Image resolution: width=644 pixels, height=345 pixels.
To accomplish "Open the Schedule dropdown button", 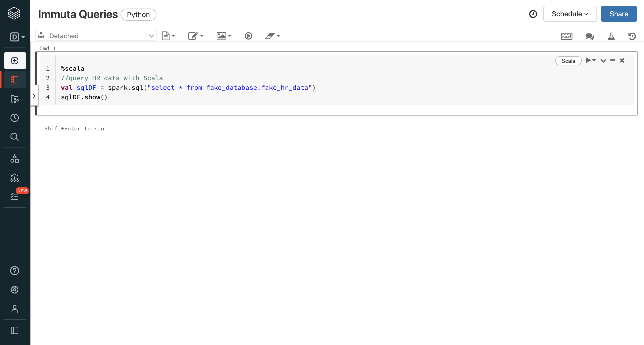I will [x=570, y=14].
